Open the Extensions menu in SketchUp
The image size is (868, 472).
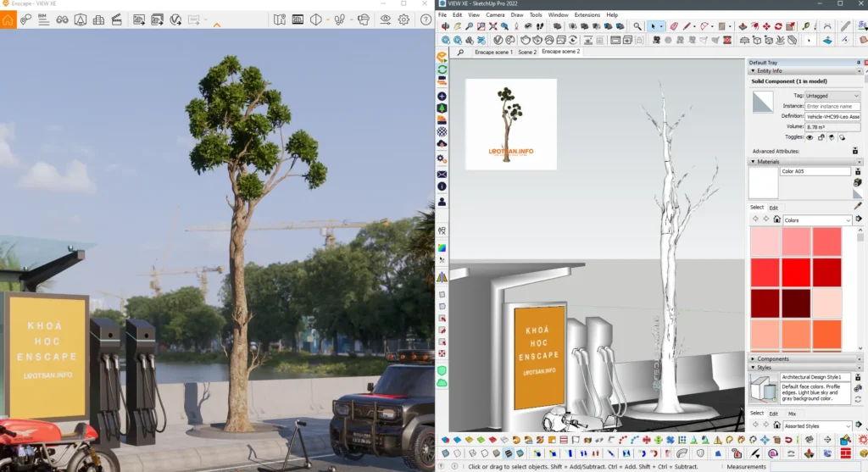pos(587,15)
